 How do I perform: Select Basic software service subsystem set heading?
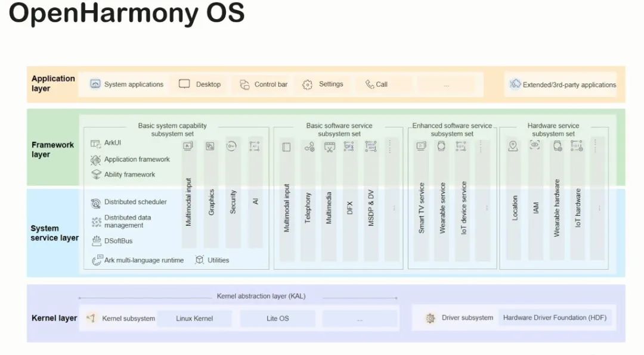pos(339,130)
